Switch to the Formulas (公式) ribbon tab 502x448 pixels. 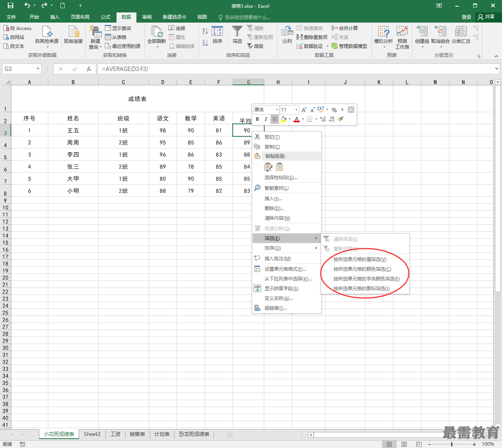pos(106,17)
